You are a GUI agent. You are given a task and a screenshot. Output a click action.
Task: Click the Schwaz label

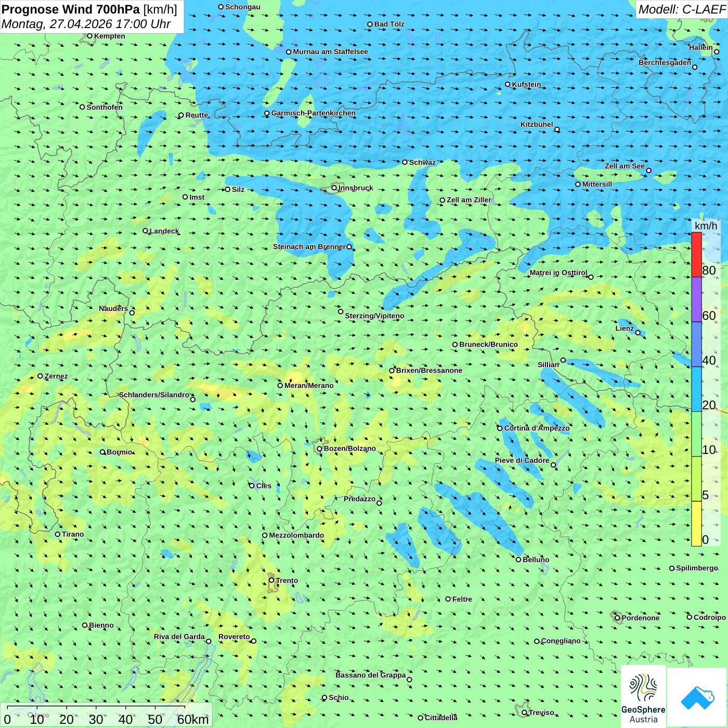point(422,162)
